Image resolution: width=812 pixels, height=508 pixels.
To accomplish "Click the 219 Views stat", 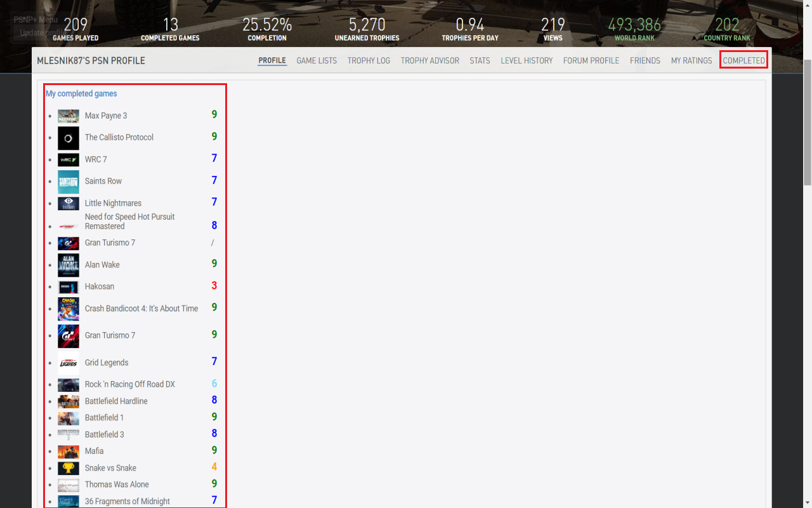I will coord(553,29).
